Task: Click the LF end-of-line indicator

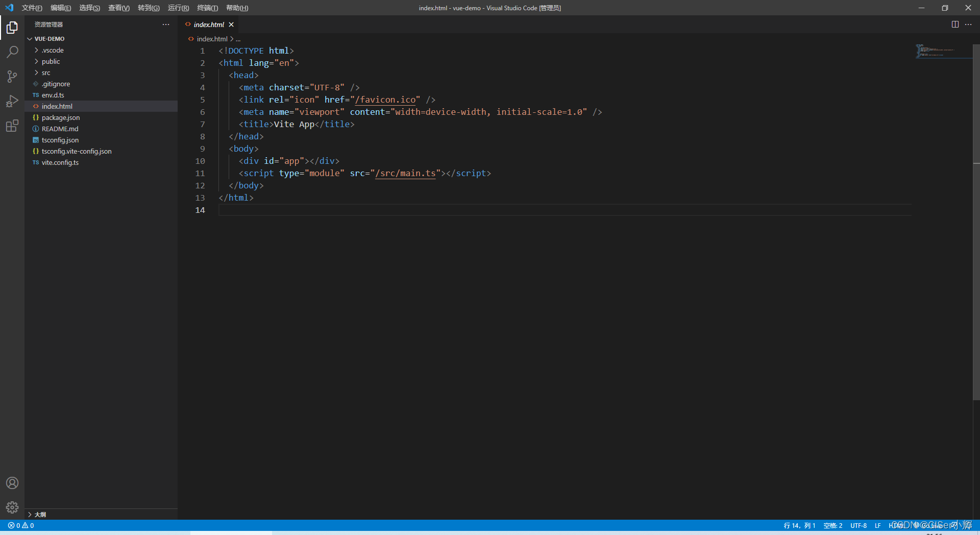Action: pos(877,525)
